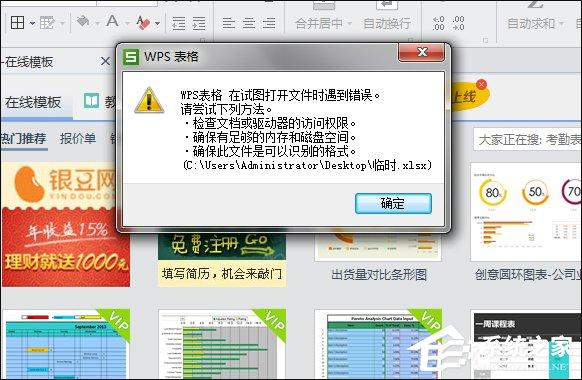
Task: Open the fill color dropdown arrow
Action: click(x=97, y=23)
